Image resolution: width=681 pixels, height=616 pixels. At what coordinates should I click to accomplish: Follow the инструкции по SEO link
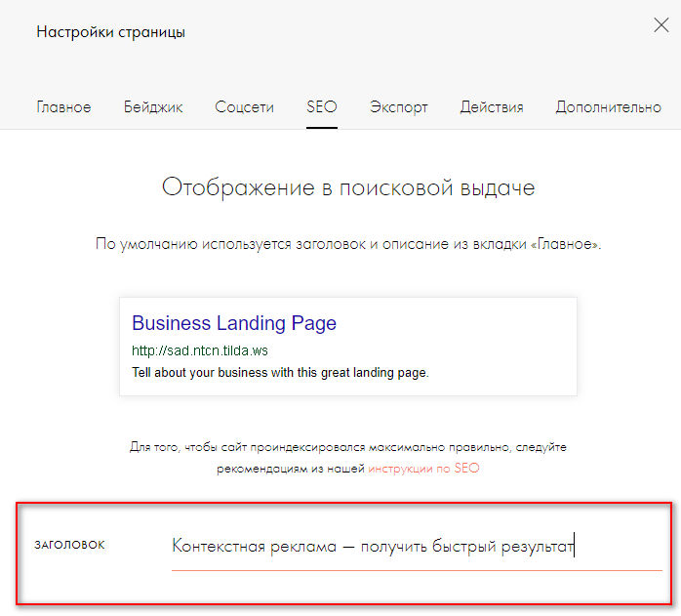pyautogui.click(x=423, y=469)
